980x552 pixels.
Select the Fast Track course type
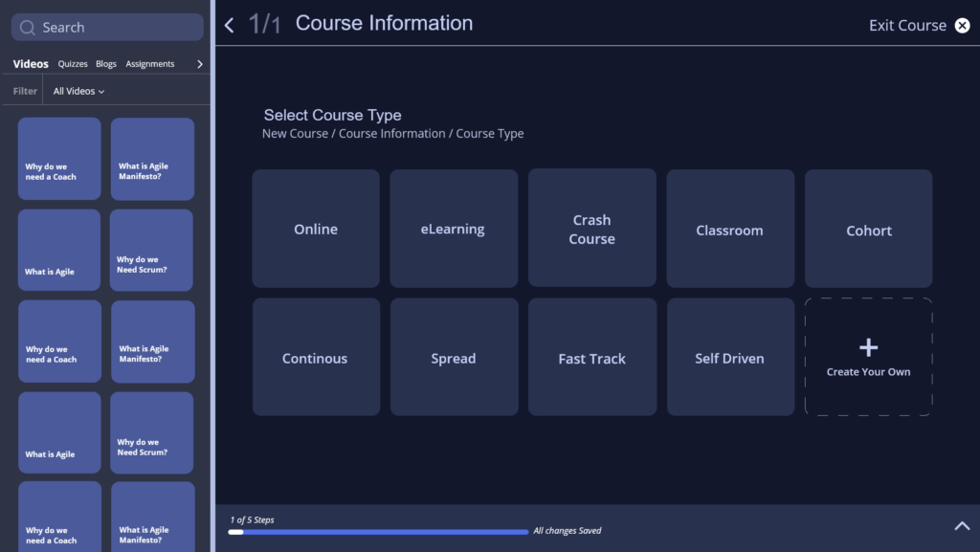(592, 357)
